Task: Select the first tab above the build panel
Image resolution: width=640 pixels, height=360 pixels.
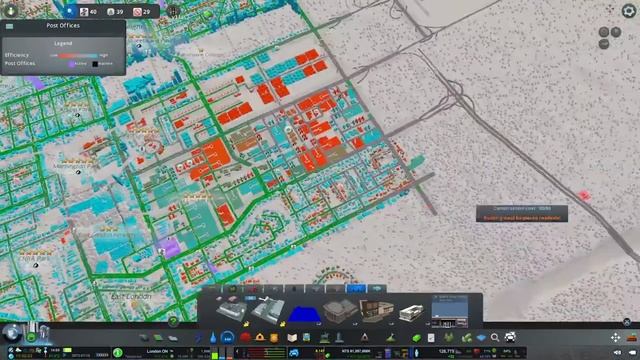Action: [212, 289]
